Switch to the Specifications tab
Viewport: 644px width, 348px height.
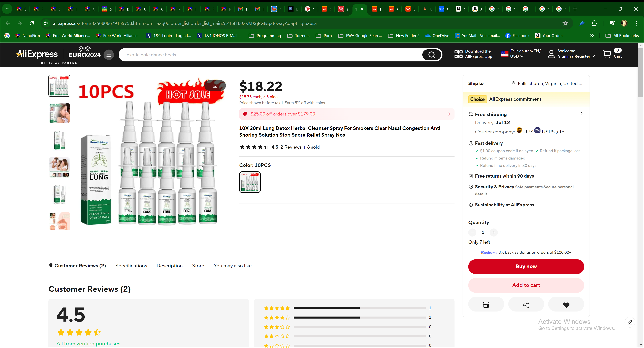pyautogui.click(x=131, y=265)
